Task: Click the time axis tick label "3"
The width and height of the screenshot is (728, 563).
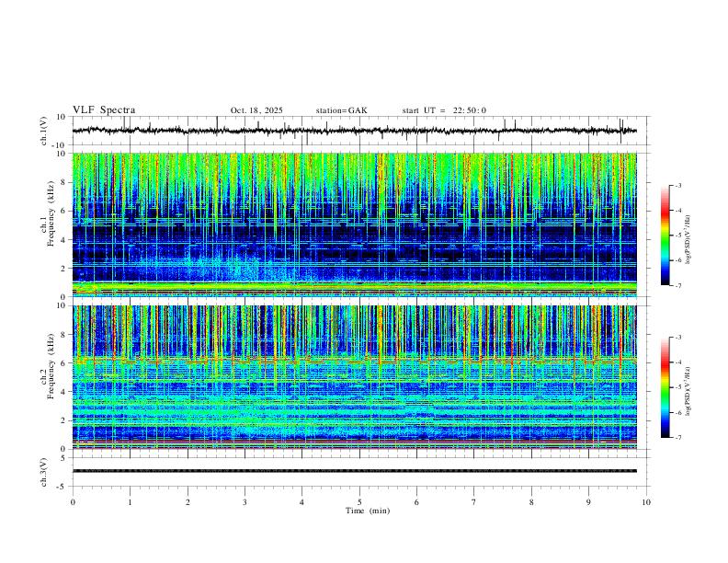Action: tap(245, 502)
